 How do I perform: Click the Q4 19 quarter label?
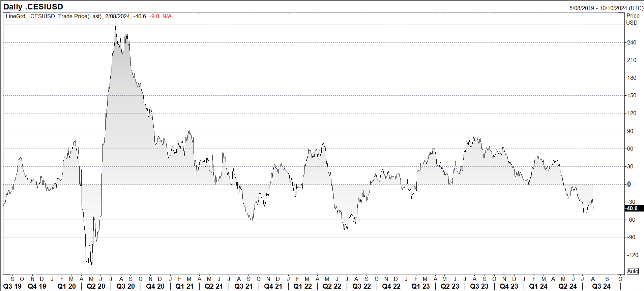37,286
